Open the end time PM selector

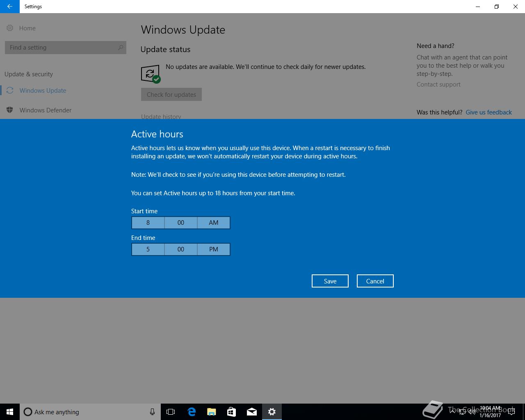click(x=214, y=249)
